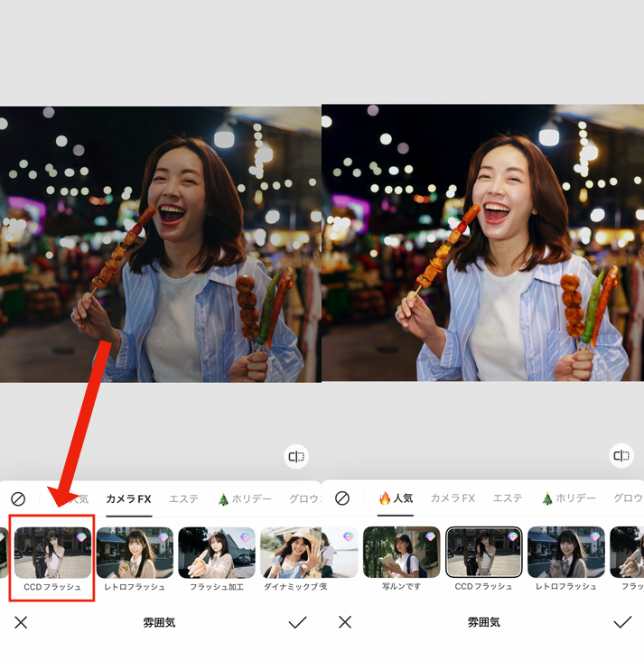
Task: Cancel editing with the X in right panel
Action: pyautogui.click(x=344, y=622)
